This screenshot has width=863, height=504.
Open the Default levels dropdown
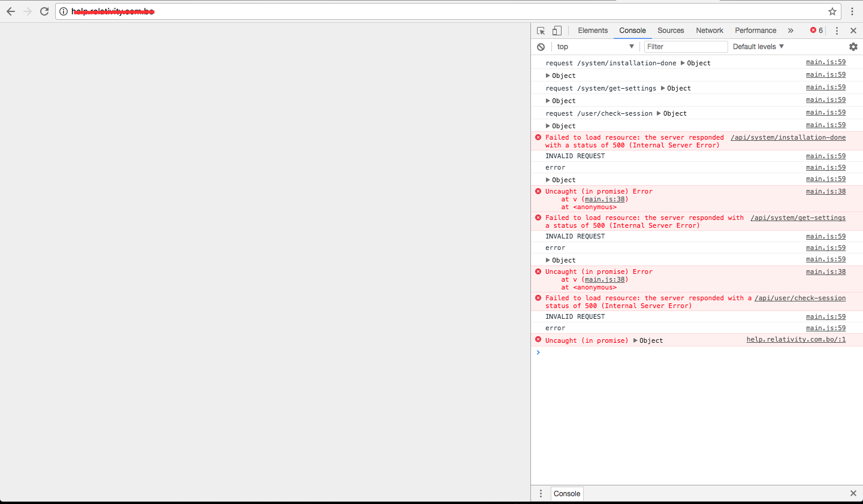[x=758, y=46]
